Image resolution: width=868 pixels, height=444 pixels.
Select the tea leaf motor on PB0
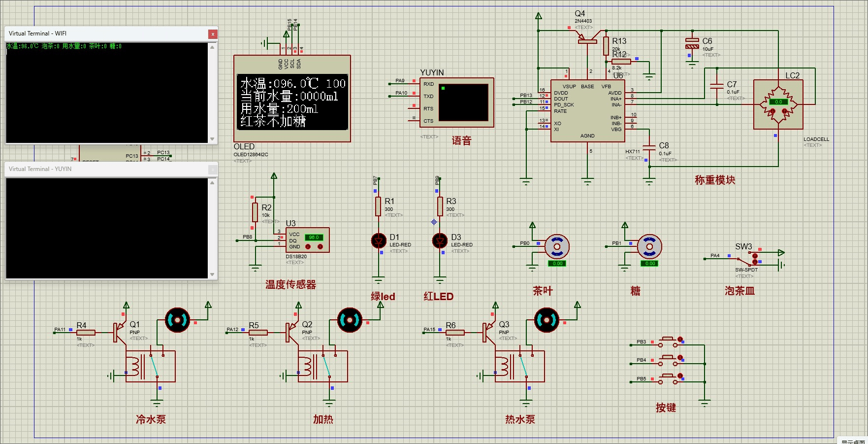557,246
